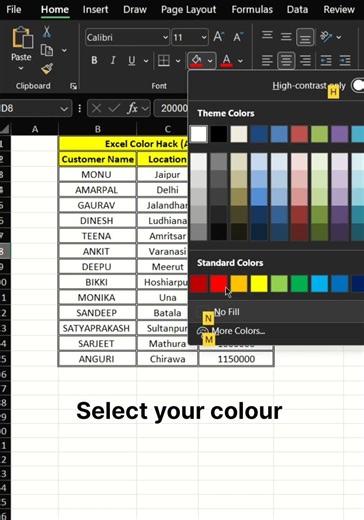Open More Colors dialog
The width and height of the screenshot is (364, 520).
coord(276,331)
